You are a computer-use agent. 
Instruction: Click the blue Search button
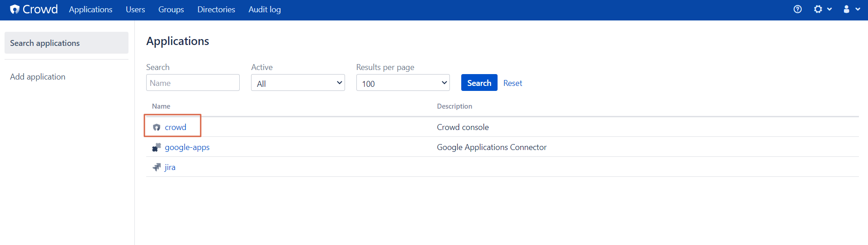tap(479, 83)
